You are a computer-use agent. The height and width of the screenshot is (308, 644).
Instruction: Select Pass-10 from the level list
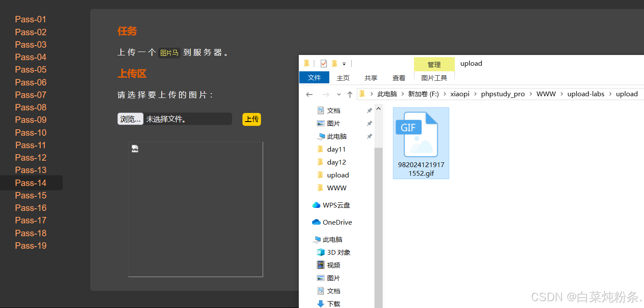pyautogui.click(x=31, y=133)
